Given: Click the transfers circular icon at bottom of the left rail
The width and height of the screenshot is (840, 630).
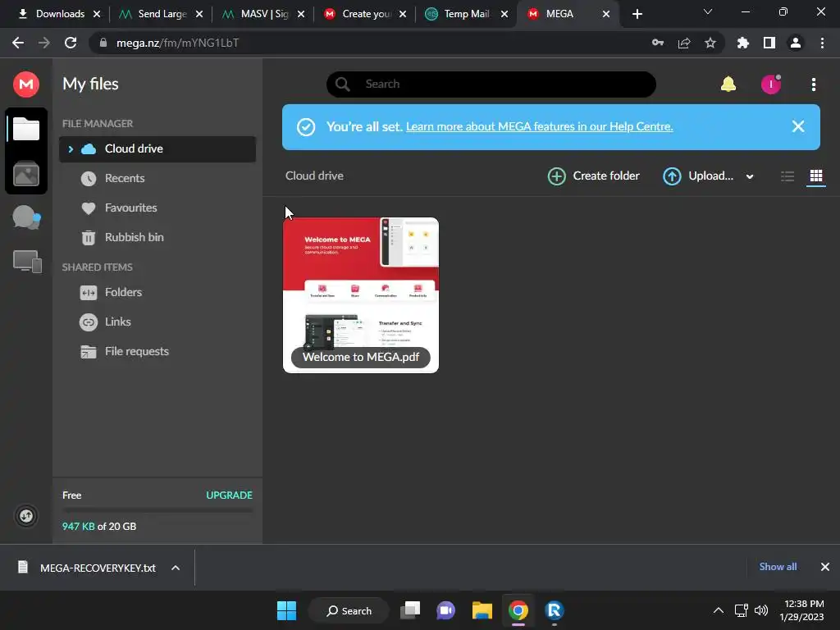Looking at the screenshot, I should coord(26,516).
